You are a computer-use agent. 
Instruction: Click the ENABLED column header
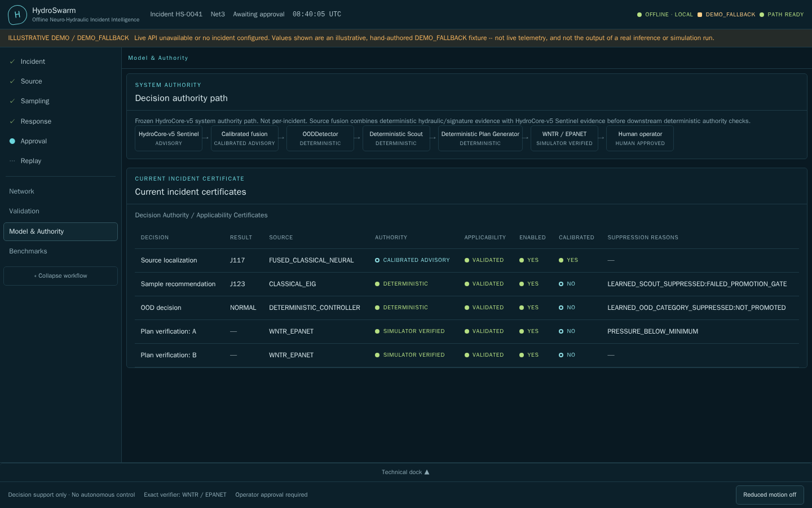click(x=532, y=238)
